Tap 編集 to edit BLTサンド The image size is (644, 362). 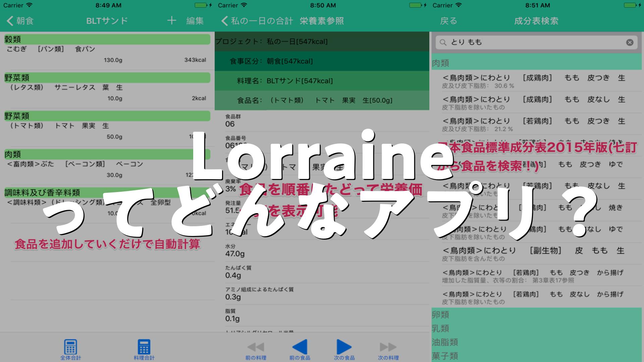[x=195, y=21]
